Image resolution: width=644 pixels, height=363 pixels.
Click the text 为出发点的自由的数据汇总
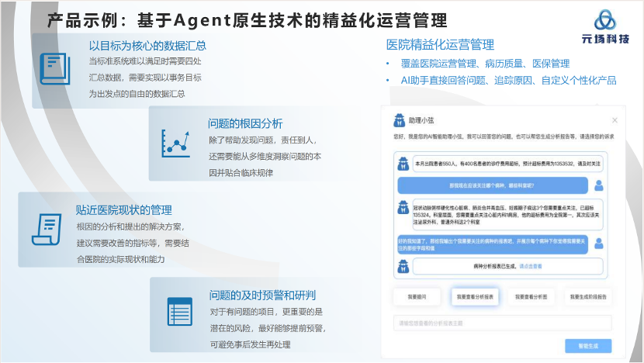click(x=137, y=94)
